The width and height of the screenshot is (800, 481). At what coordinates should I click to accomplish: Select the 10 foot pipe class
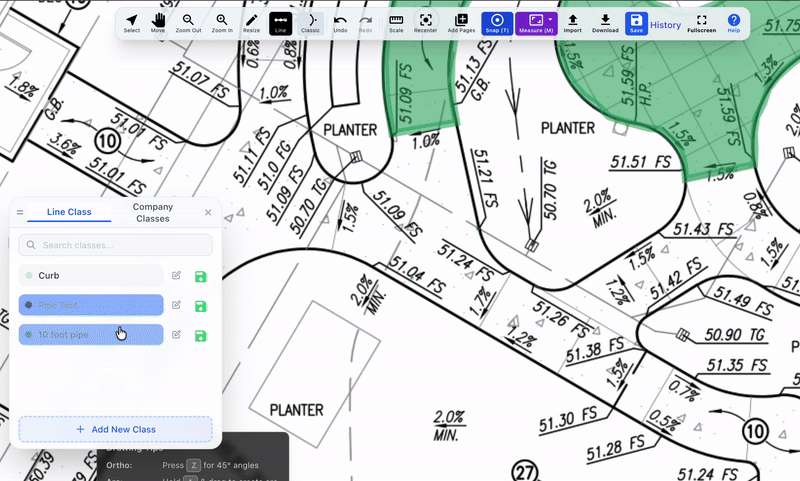point(91,335)
